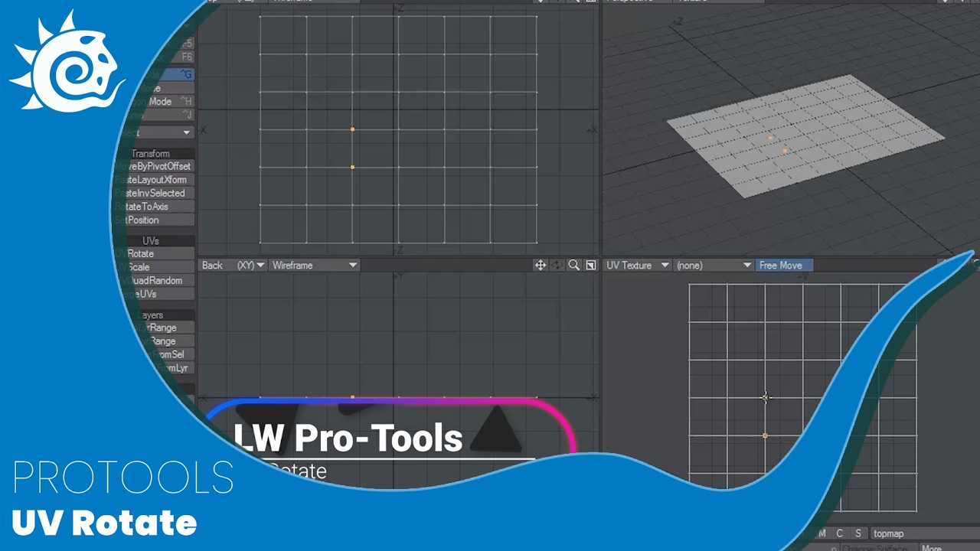This screenshot has height=551, width=980.
Task: Click the rotate viewport icon in Back view
Action: [557, 266]
